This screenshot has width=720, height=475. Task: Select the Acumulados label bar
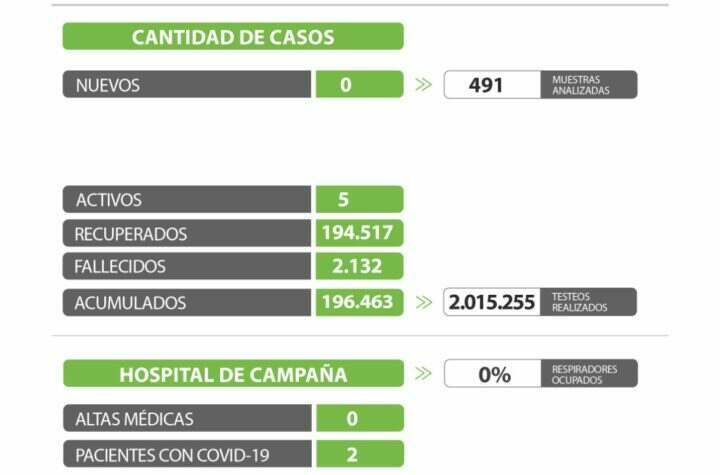[187, 302]
